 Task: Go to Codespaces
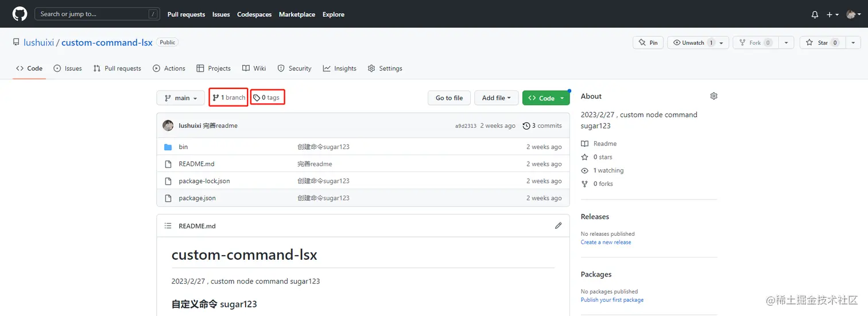[x=254, y=14]
